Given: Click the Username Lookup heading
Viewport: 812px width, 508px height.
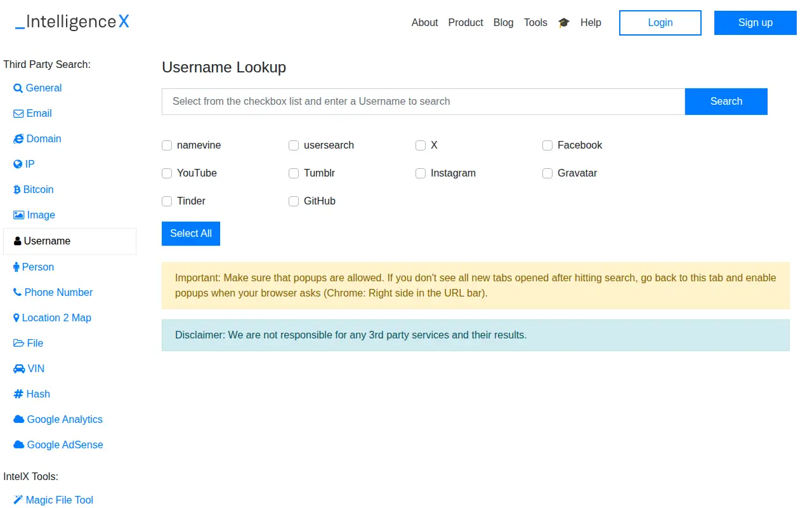Looking at the screenshot, I should point(224,67).
